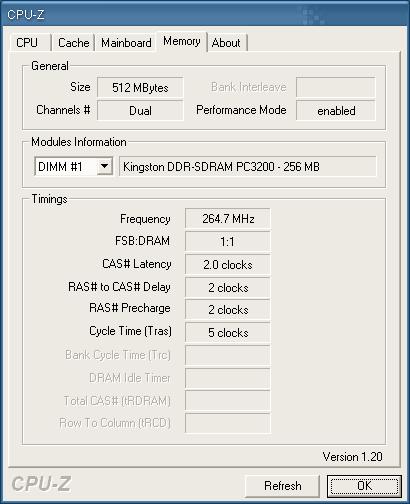
Task: Click the Refresh button
Action: click(x=282, y=486)
